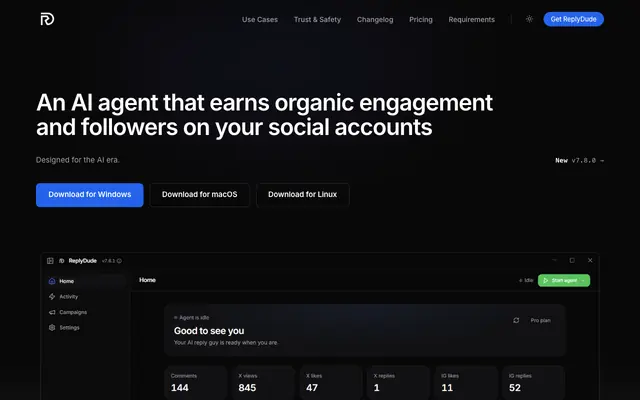Click the Idle status indicator
Image resolution: width=640 pixels, height=400 pixels.
click(526, 280)
